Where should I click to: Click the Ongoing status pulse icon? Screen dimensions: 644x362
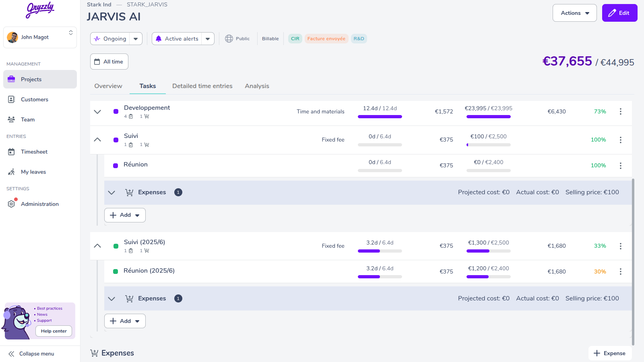[97, 39]
